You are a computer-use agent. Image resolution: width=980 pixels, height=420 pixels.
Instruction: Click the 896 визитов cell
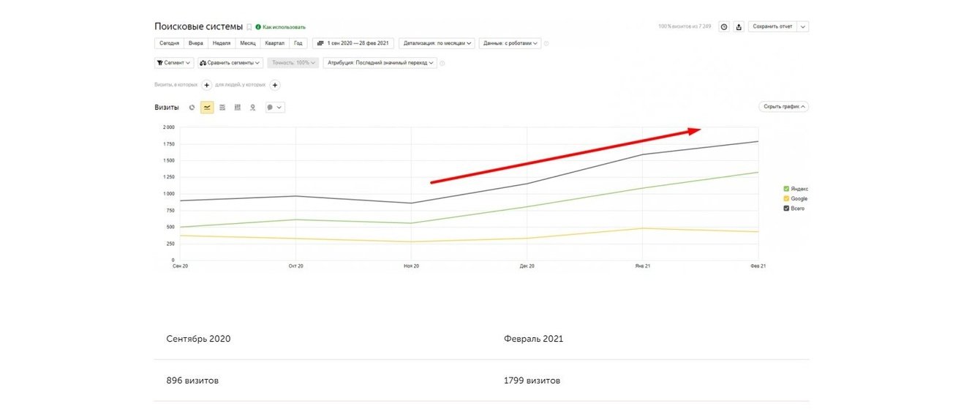click(x=192, y=380)
